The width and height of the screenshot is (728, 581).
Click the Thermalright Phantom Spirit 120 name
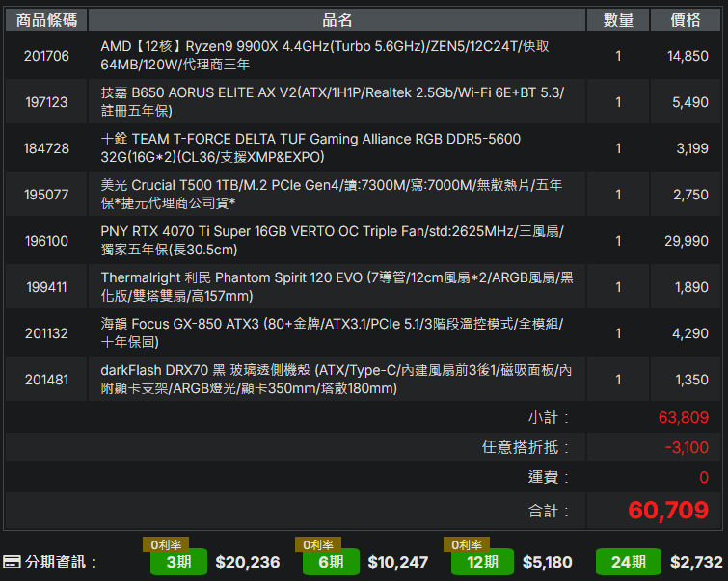337,287
